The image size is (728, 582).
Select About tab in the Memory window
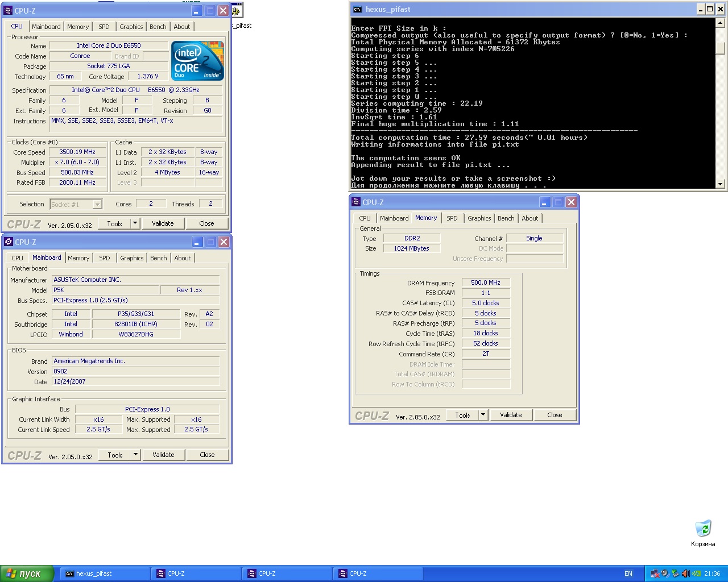[x=530, y=218]
